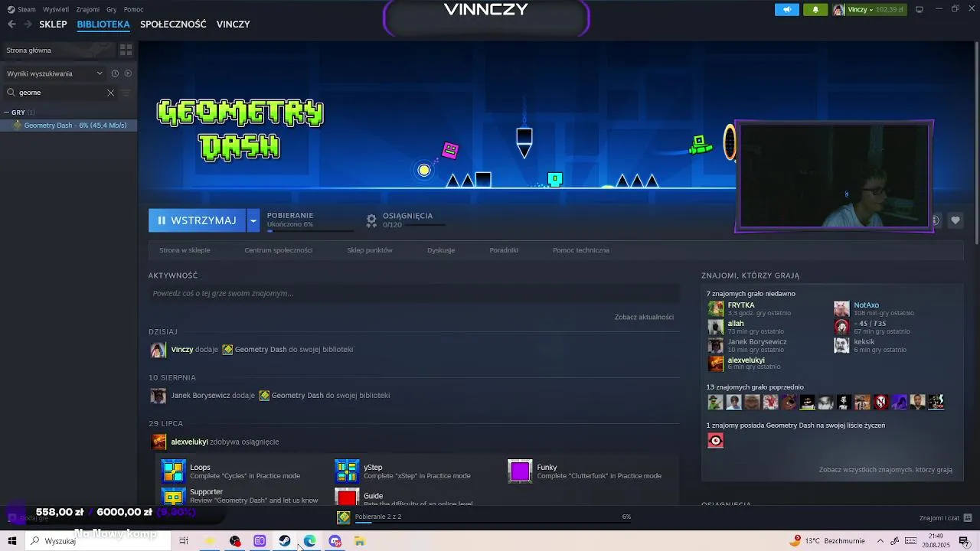Expand Vinczy account dropdown
The width and height of the screenshot is (980, 551).
point(871,10)
